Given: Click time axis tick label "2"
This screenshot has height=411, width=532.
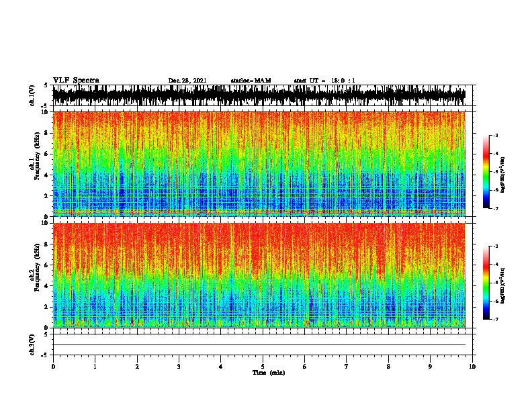Looking at the screenshot, I should click(x=137, y=366).
